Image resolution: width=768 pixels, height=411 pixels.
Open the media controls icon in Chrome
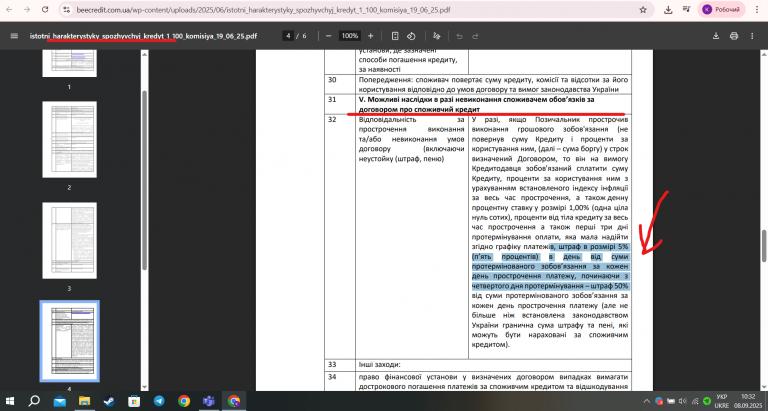(x=687, y=10)
